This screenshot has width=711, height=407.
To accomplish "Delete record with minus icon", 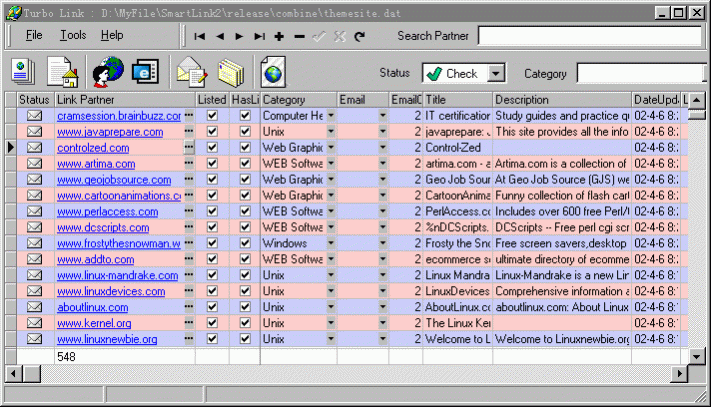I will click(x=299, y=36).
